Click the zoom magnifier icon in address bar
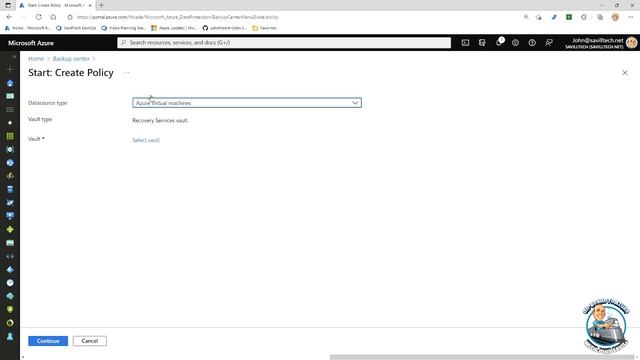Viewport: 640px width, 360px height. coord(526,17)
